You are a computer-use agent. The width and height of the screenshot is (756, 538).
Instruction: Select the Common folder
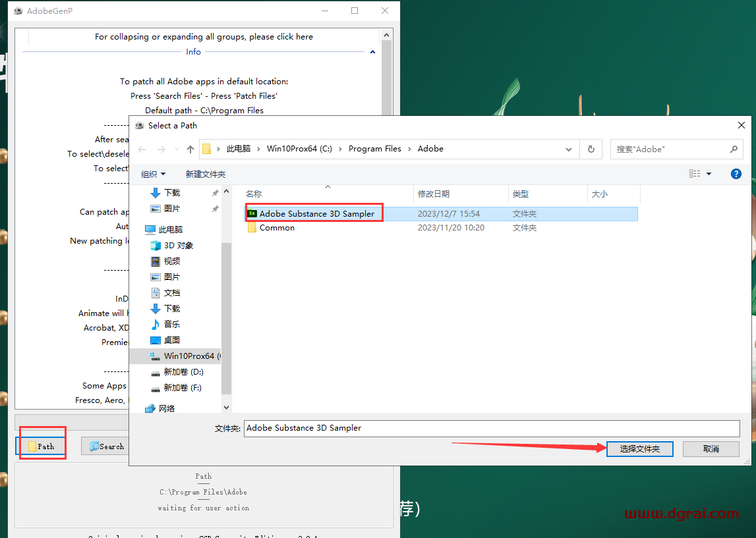click(441, 228)
